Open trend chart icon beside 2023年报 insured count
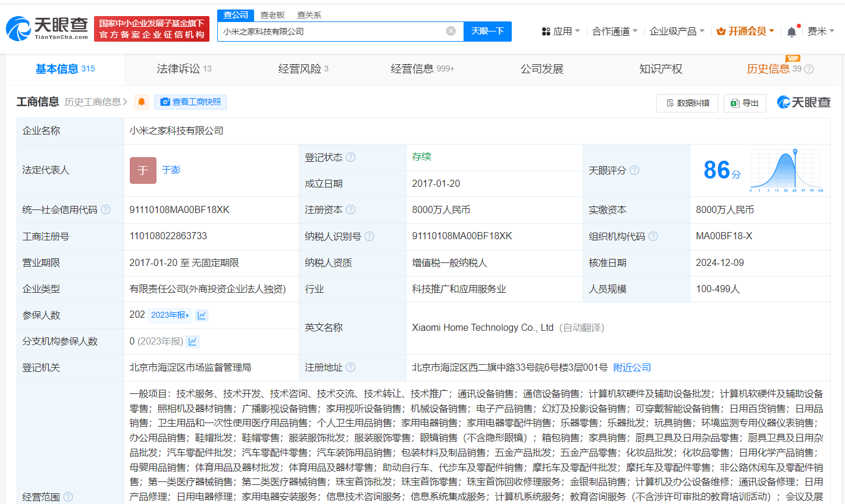This screenshot has height=504, width=845. (202, 315)
